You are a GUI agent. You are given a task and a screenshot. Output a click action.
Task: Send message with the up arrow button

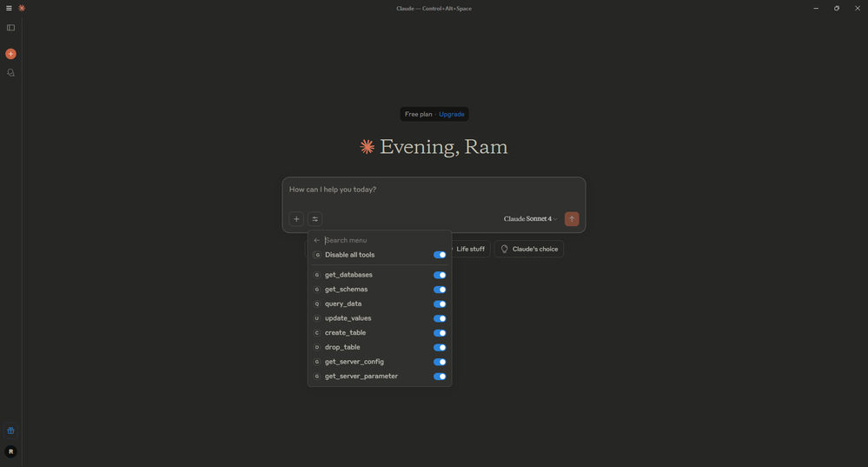pyautogui.click(x=572, y=219)
